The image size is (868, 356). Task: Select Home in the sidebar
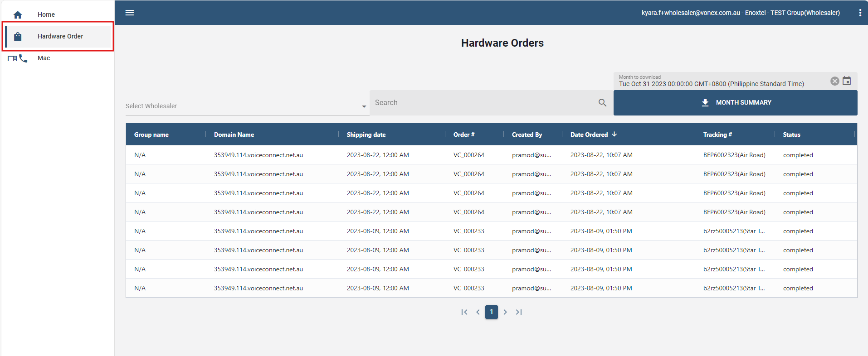coord(46,14)
